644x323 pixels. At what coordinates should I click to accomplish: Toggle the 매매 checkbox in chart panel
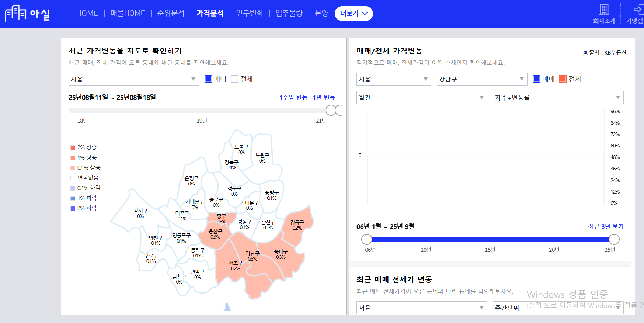click(x=537, y=79)
